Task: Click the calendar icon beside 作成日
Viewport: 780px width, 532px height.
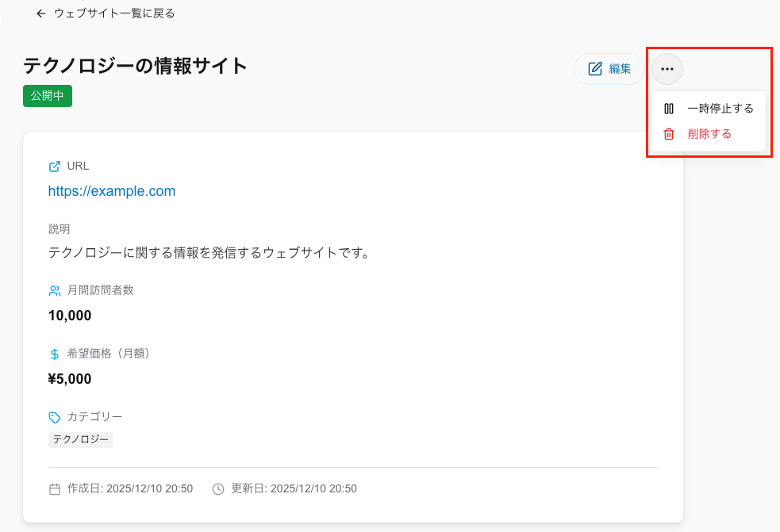Action: pyautogui.click(x=55, y=489)
